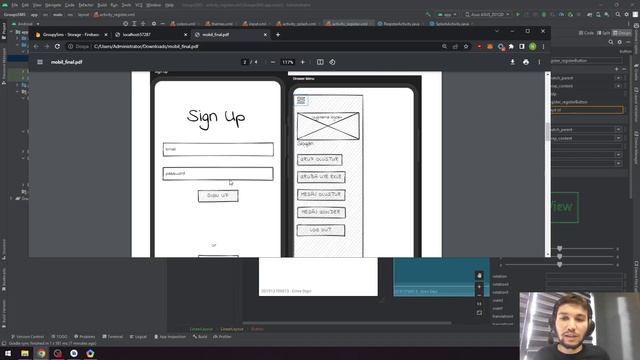
Task: Adjust the middle slider in attributes panel
Action: (560, 256)
